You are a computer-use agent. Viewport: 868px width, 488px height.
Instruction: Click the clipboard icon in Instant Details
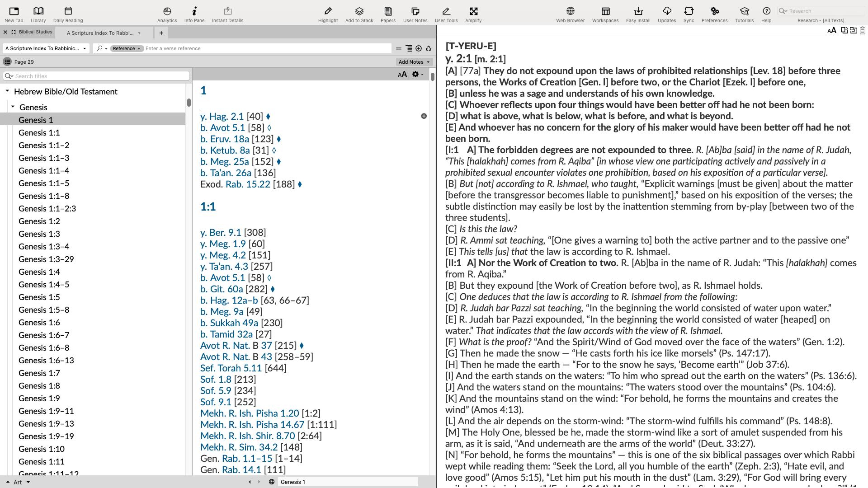(863, 30)
